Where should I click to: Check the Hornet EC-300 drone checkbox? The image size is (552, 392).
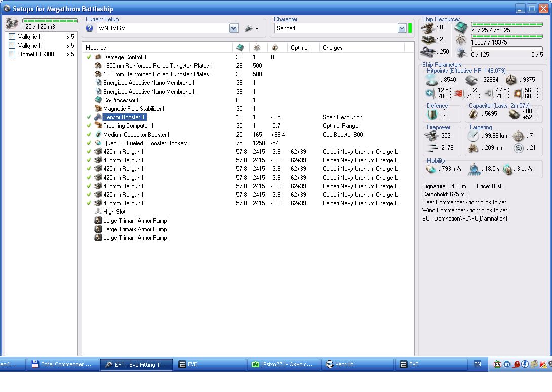(x=12, y=54)
